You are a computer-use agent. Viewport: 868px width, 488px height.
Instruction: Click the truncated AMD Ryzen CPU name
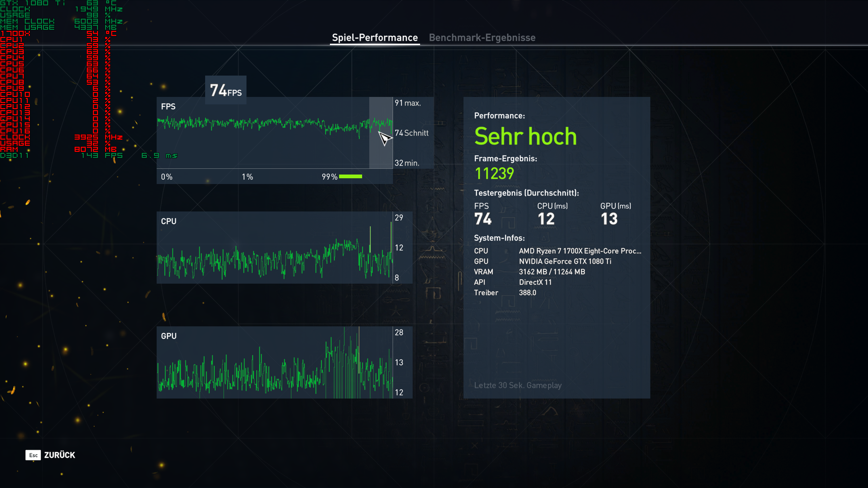[x=580, y=251]
